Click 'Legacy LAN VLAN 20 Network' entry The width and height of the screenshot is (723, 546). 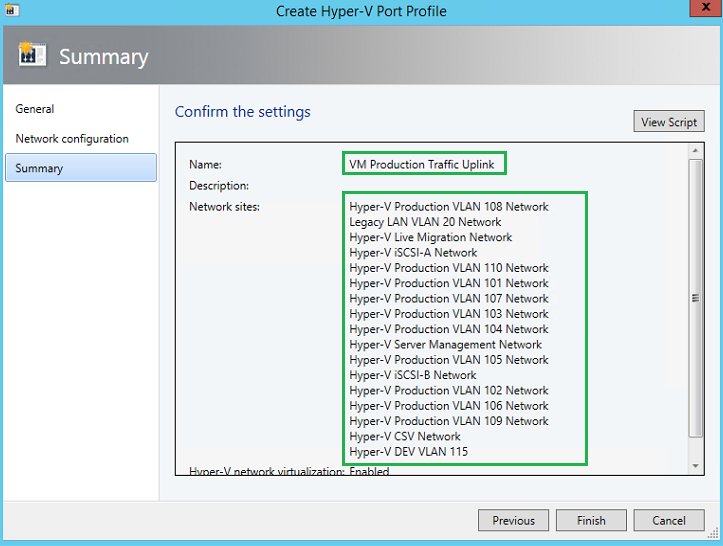pos(425,222)
